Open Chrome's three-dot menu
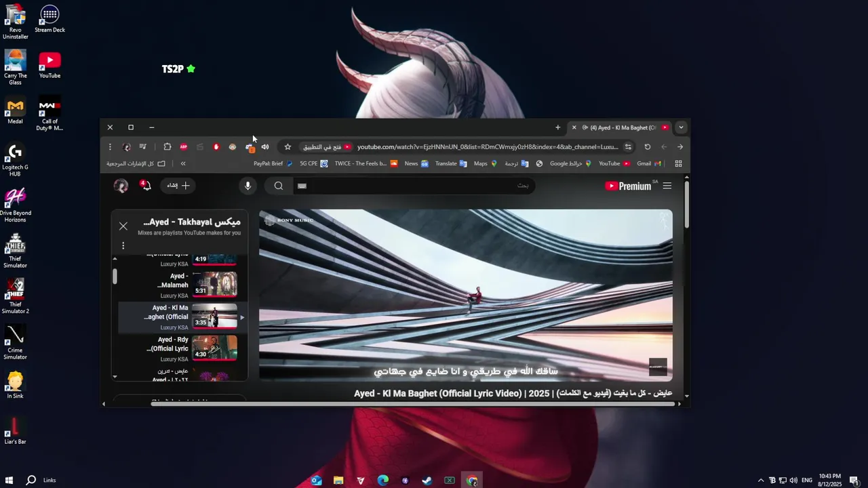The image size is (868, 488). click(110, 146)
